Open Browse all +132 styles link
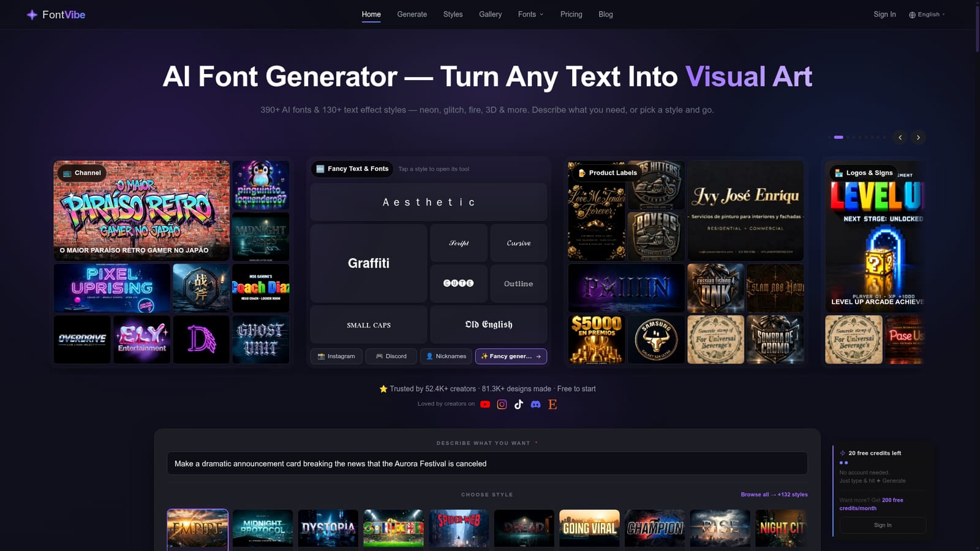Image resolution: width=980 pixels, height=551 pixels. coord(774,495)
